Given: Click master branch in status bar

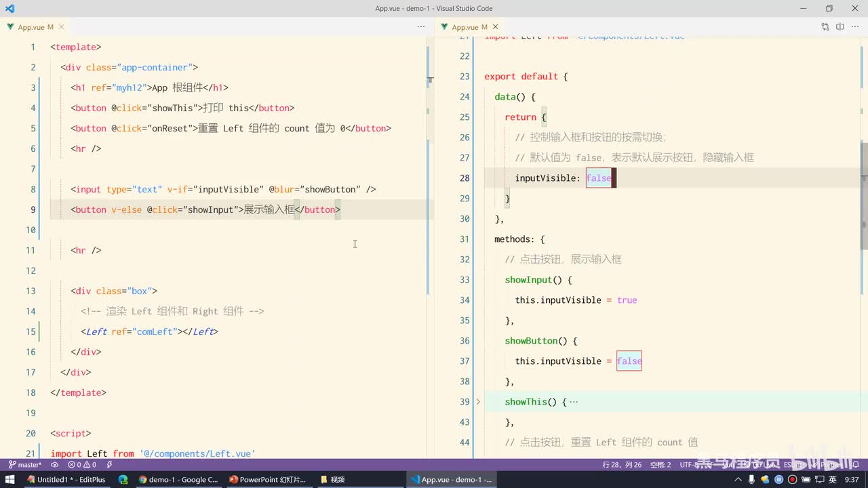Looking at the screenshot, I should pyautogui.click(x=25, y=465).
